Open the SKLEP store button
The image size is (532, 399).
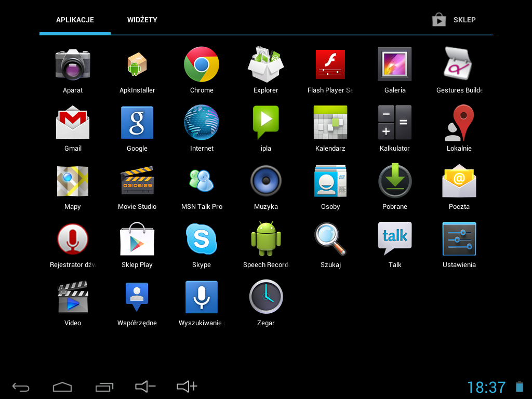pos(454,20)
